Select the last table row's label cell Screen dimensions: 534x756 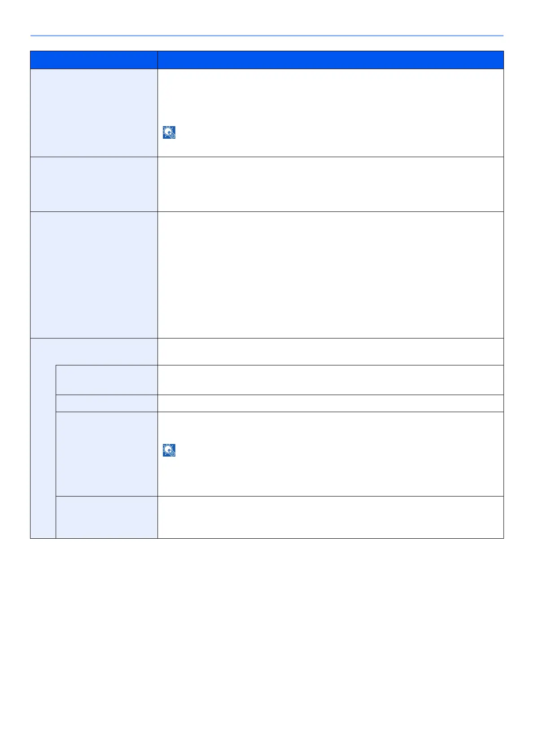tap(106, 517)
